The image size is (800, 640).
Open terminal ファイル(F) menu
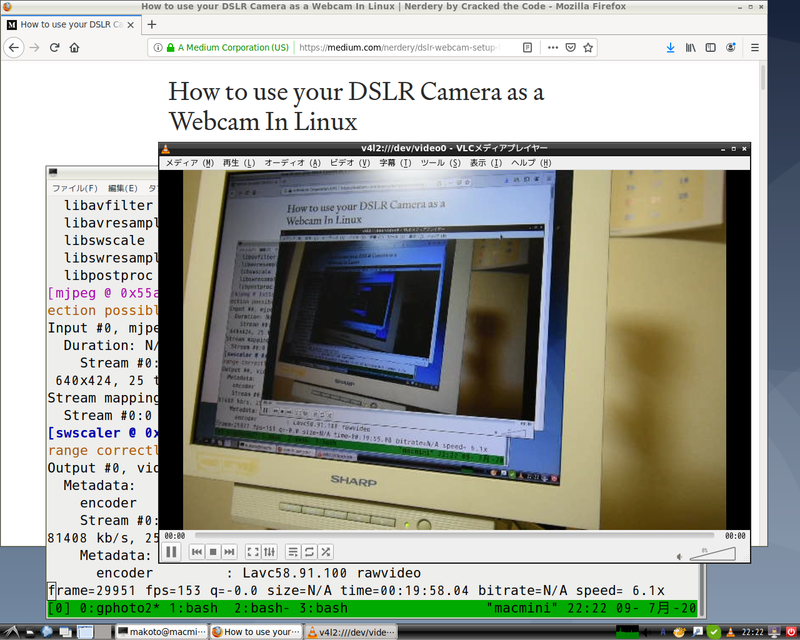[x=74, y=188]
